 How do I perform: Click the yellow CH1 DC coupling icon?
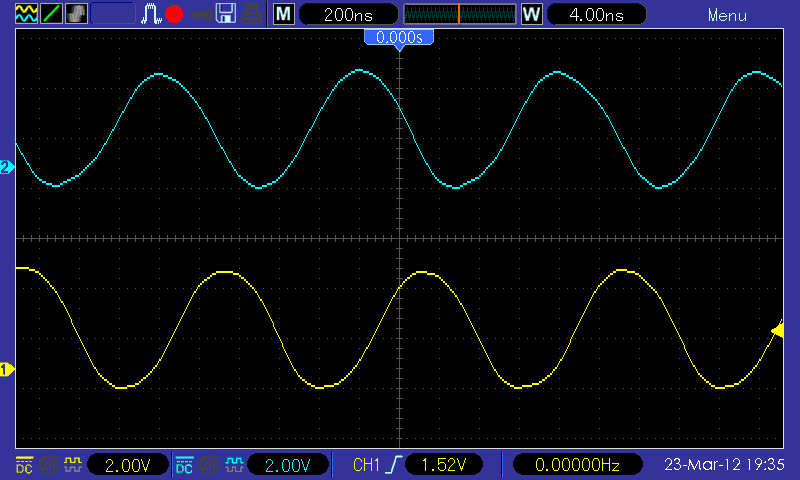click(24, 465)
